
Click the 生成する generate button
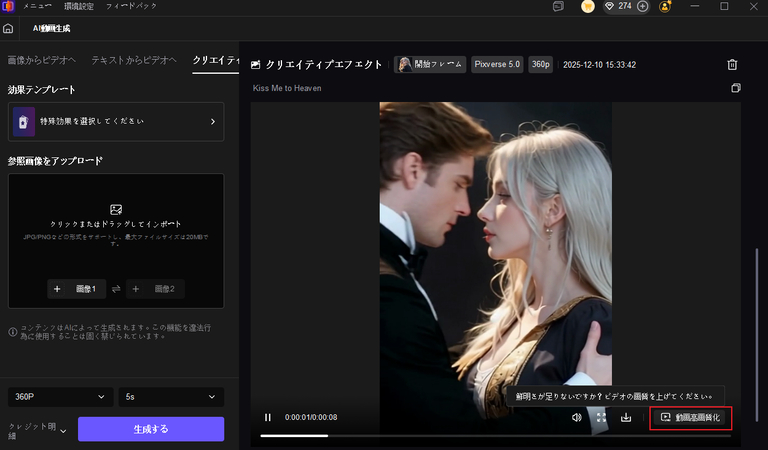tap(151, 429)
